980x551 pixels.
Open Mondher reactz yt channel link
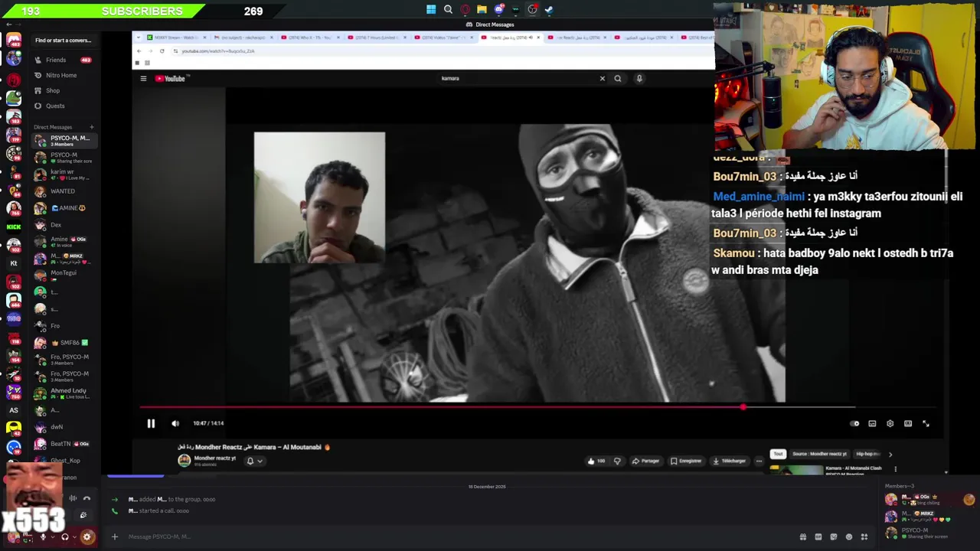tap(215, 458)
